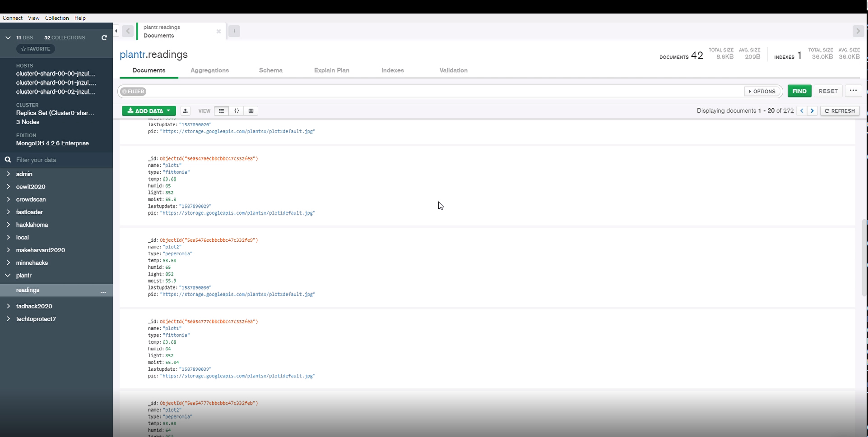Switch to the Explain Plan tab
The width and height of the screenshot is (868, 437).
332,70
